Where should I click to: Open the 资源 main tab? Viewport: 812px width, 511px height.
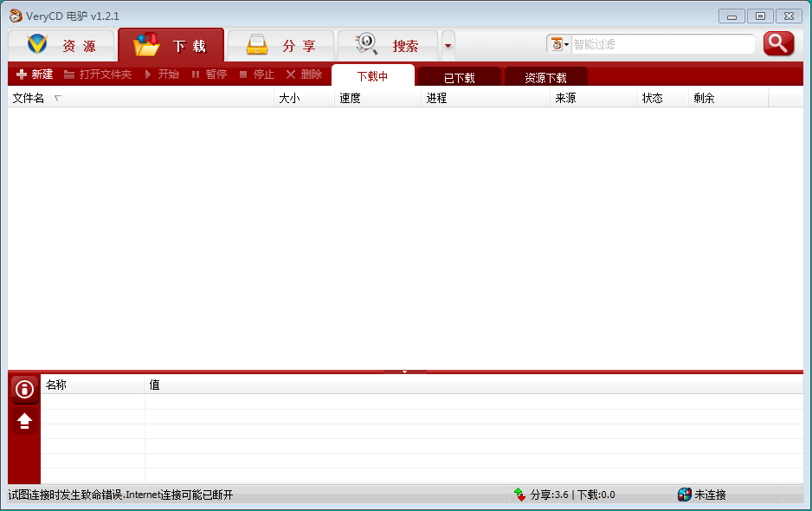(x=61, y=46)
